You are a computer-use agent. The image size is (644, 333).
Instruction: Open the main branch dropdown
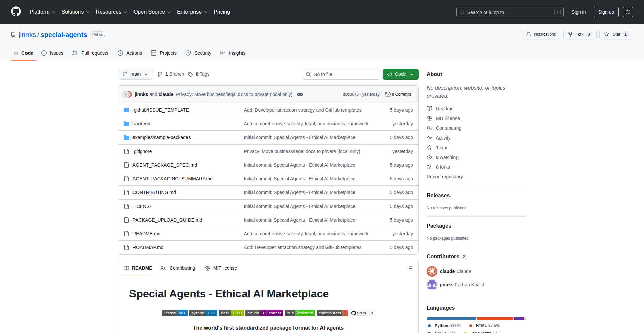135,74
